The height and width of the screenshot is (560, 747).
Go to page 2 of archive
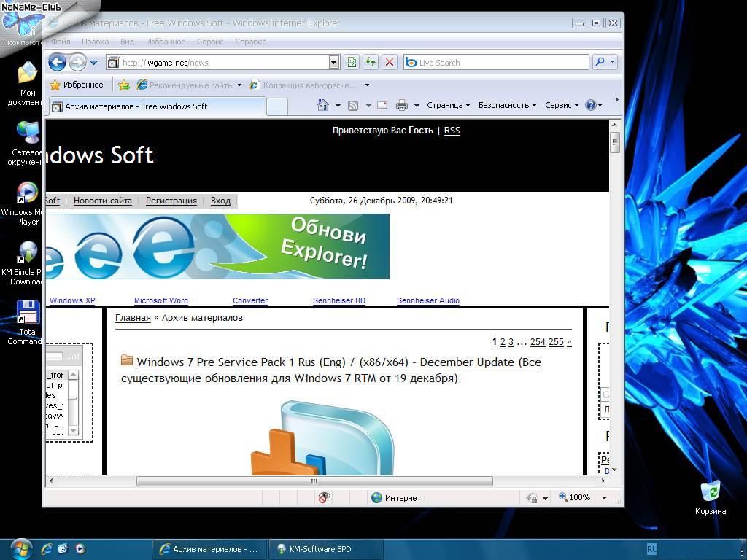point(503,342)
